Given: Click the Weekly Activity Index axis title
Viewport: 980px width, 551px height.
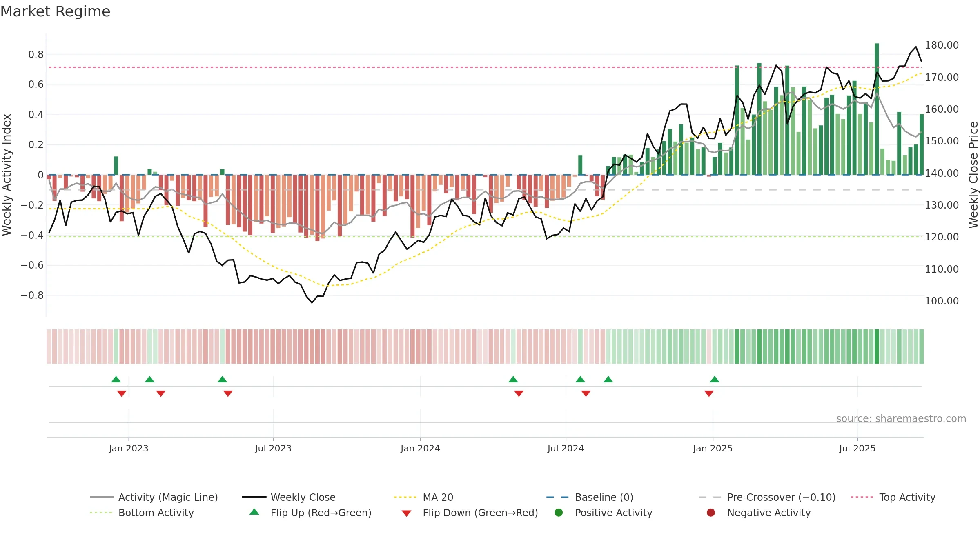Looking at the screenshot, I should coord(7,175).
